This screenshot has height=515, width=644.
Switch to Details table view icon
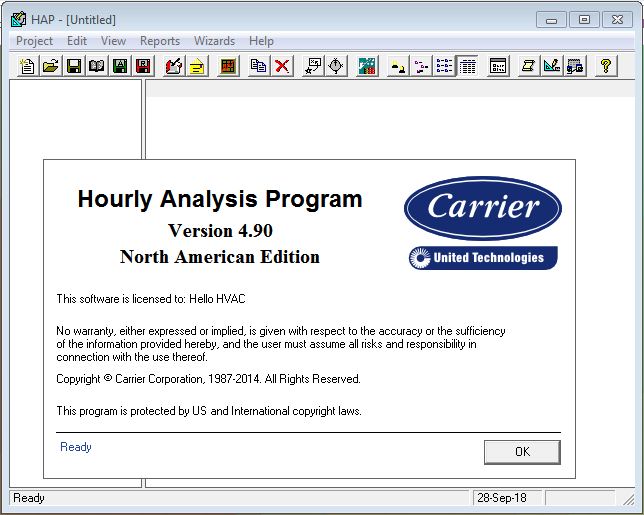[467, 66]
